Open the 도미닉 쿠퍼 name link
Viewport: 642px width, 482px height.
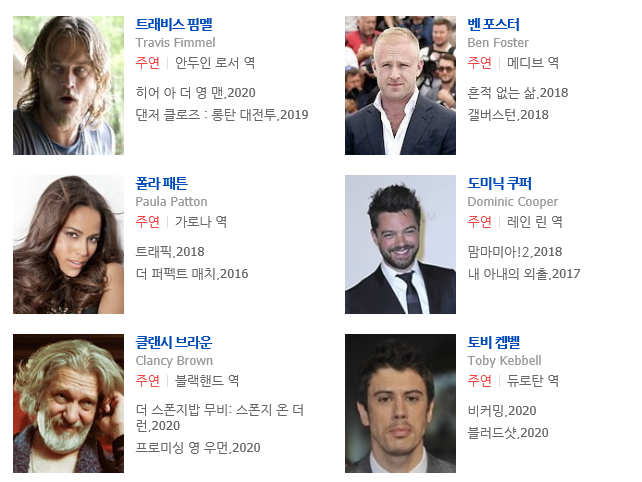500,183
